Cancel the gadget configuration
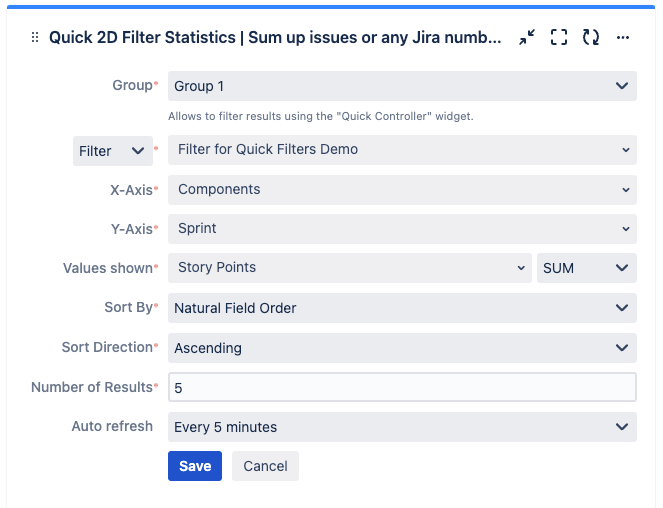The height and width of the screenshot is (508, 663). click(x=265, y=466)
